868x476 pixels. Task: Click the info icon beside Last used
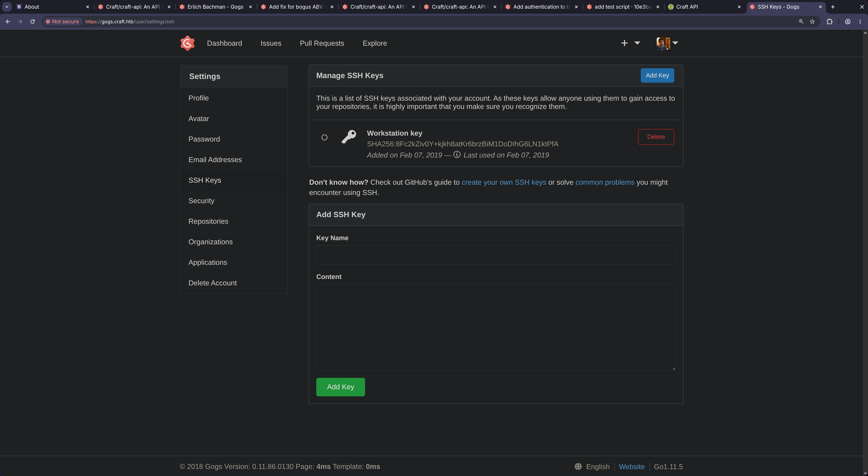[457, 155]
